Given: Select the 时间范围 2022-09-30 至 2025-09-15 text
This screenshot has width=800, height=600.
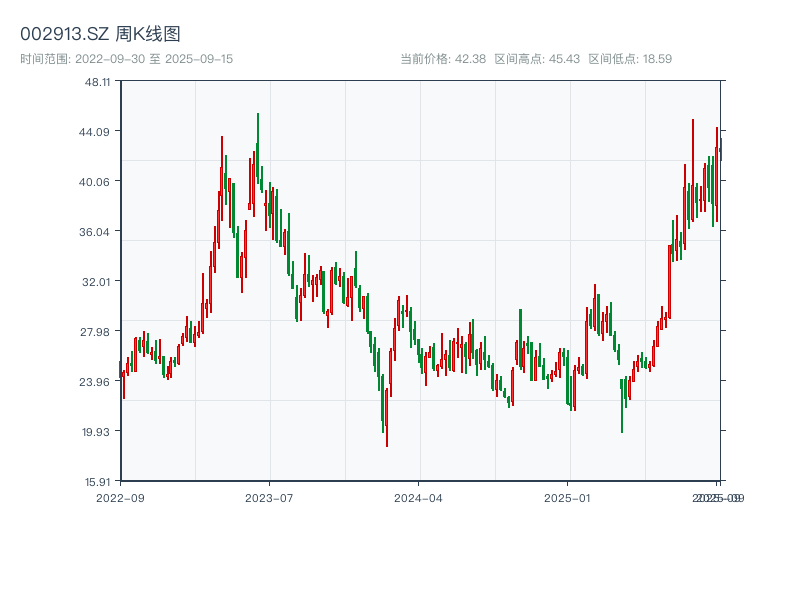Looking at the screenshot, I should 127,59.
